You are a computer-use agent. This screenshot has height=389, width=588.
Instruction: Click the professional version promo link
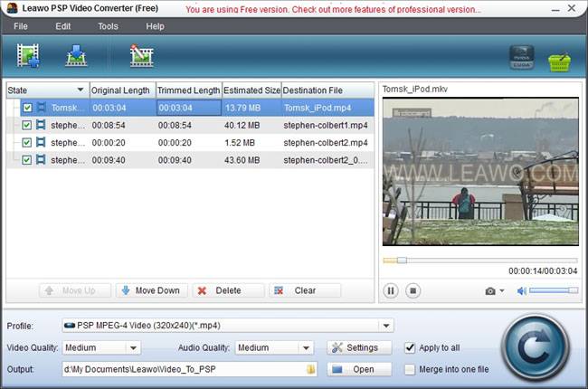tap(333, 9)
